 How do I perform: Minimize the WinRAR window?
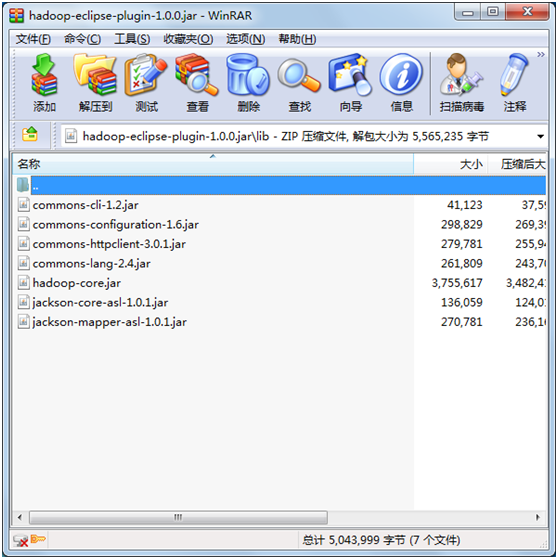[x=467, y=13]
